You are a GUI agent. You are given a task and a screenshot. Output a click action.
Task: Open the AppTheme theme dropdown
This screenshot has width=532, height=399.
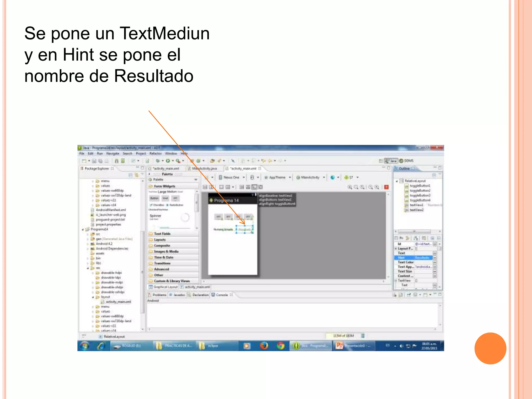(277, 177)
